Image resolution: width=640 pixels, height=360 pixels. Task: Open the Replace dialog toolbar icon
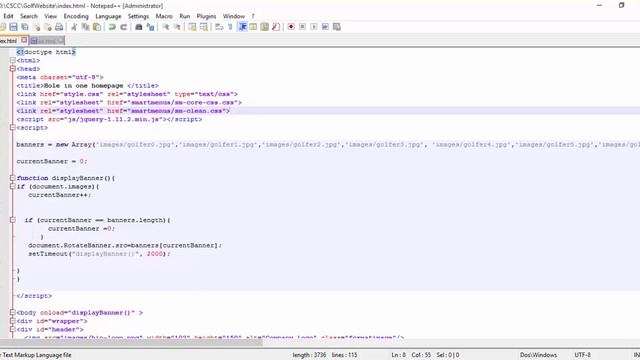pos(150,27)
